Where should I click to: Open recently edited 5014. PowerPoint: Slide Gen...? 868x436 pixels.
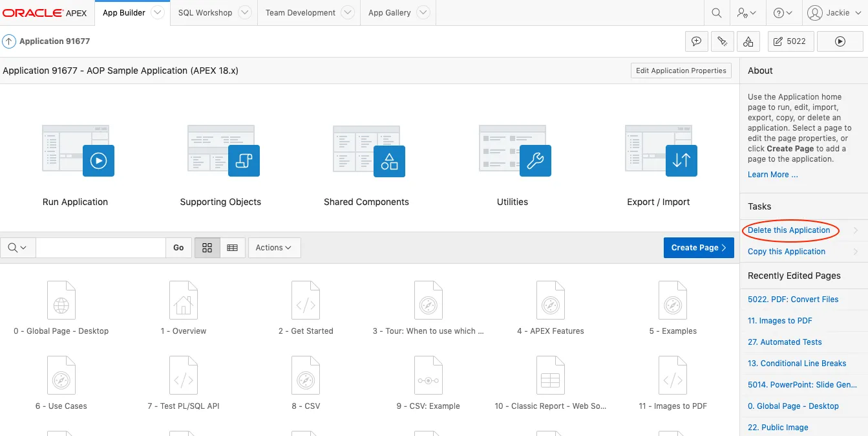pos(802,385)
